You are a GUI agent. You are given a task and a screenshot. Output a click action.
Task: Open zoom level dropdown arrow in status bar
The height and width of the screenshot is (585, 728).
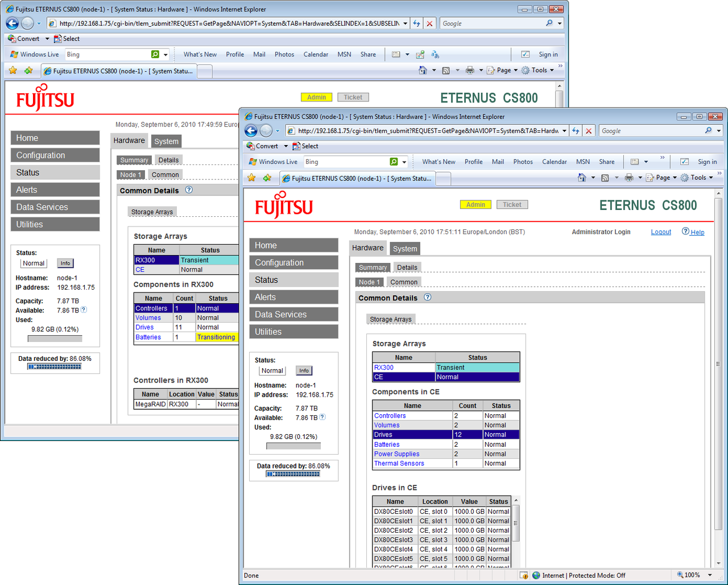(710, 575)
